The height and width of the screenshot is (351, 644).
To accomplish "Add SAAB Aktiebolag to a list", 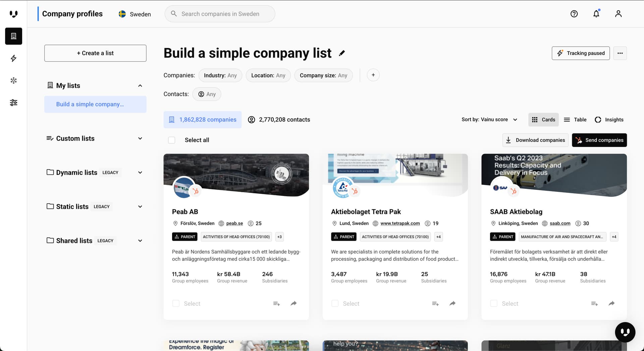I will (594, 304).
